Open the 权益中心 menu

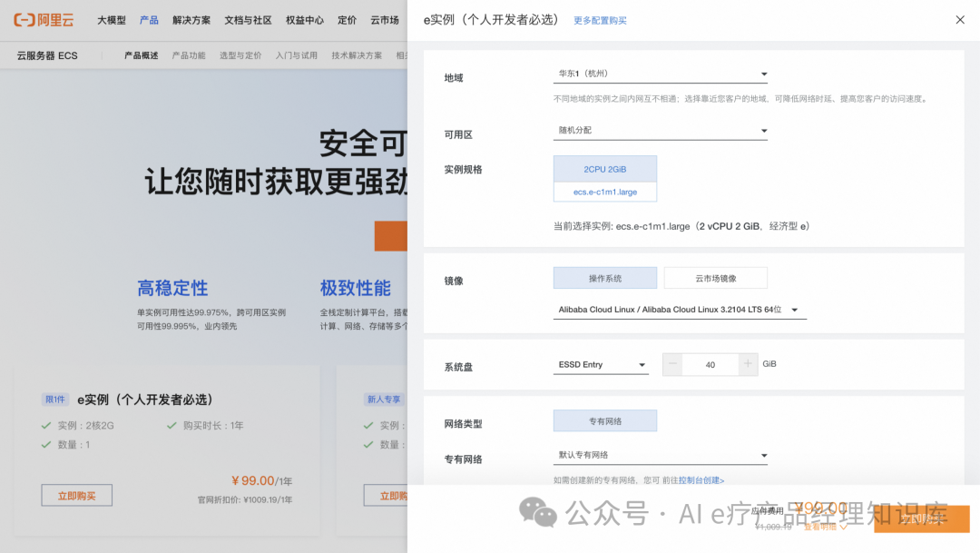click(304, 20)
